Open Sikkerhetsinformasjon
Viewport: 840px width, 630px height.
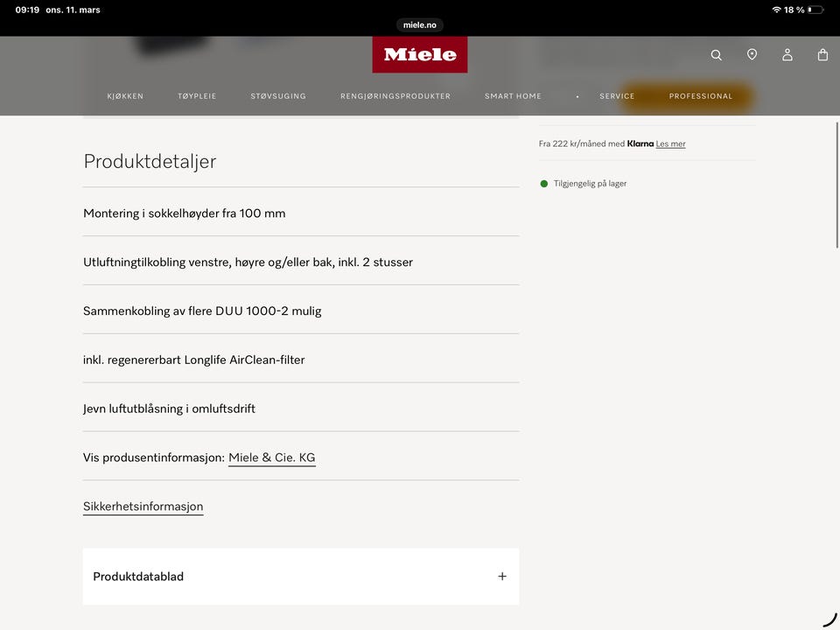coord(143,506)
